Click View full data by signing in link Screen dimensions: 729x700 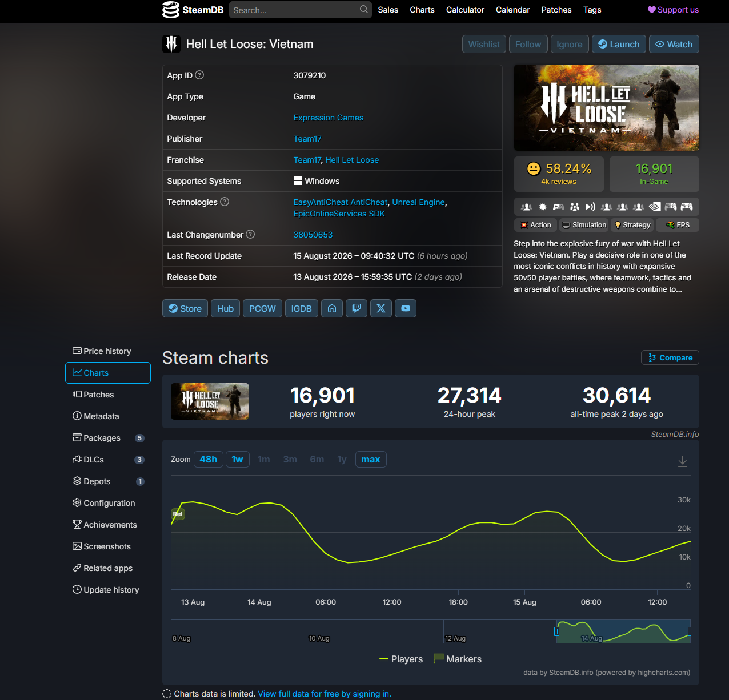click(325, 694)
